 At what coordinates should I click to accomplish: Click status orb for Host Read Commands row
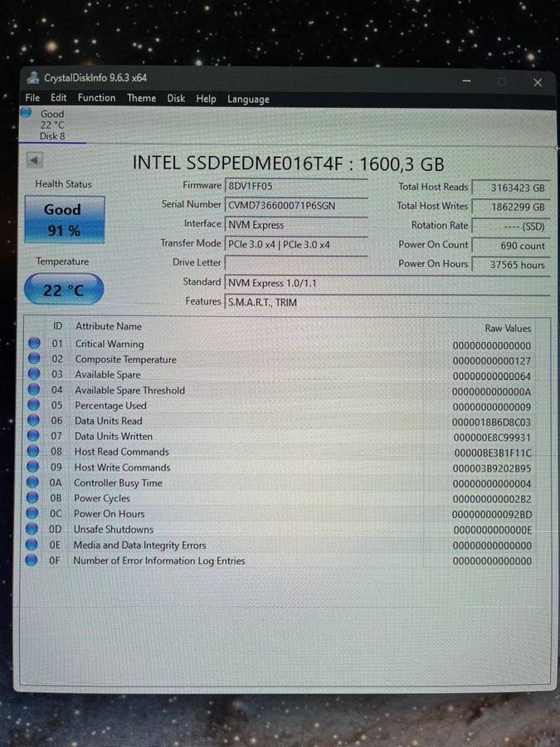coord(33,452)
